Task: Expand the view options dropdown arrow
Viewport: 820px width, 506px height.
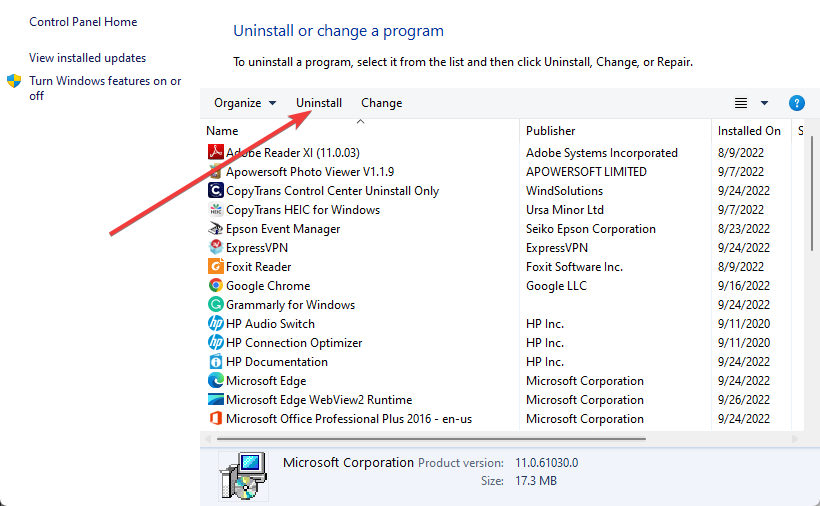Action: click(764, 103)
